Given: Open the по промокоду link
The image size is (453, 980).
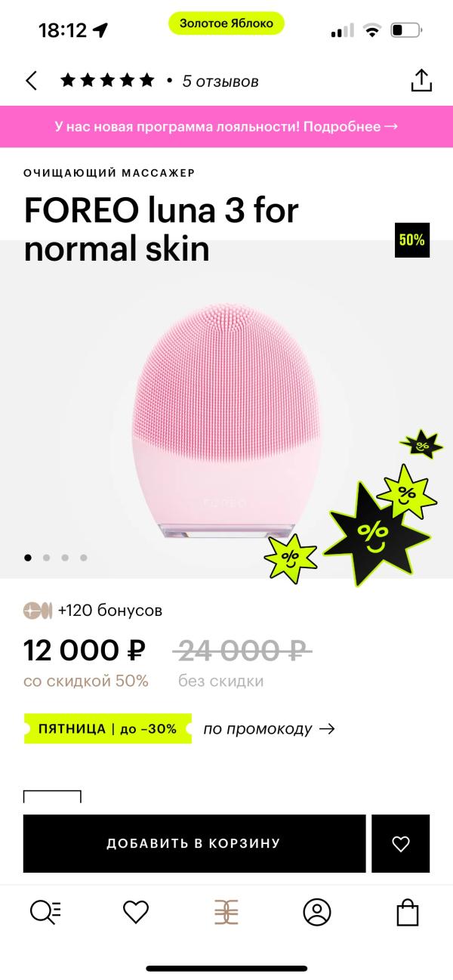Looking at the screenshot, I should coord(269,729).
